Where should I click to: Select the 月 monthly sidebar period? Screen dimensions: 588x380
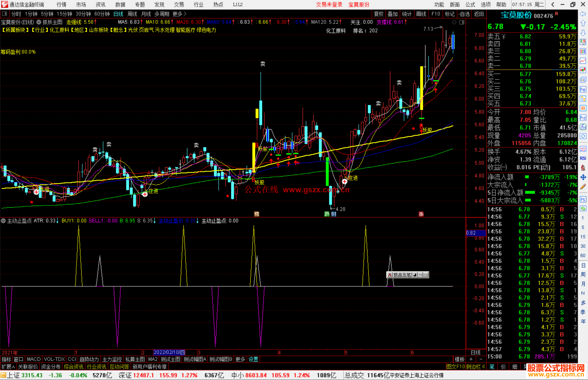click(583, 284)
